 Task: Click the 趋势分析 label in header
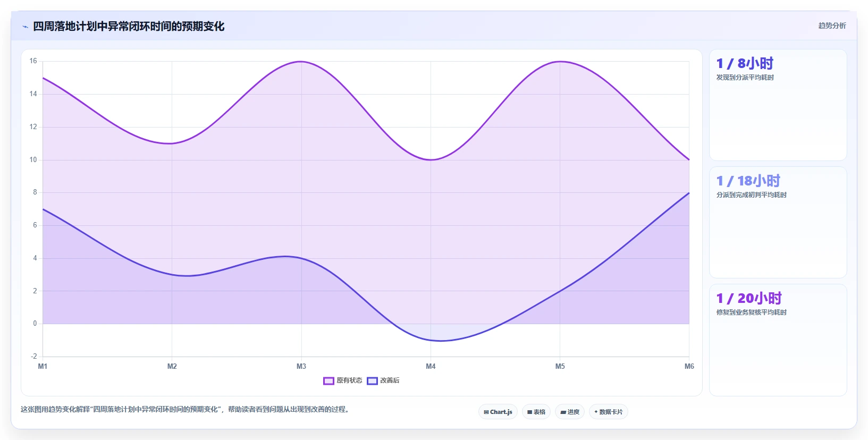[x=832, y=26]
